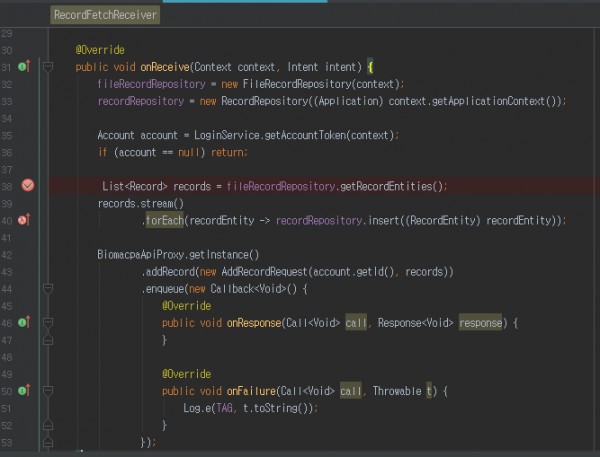600x457 pixels.
Task: Click the return keyword on line 36
Action: click(227, 152)
